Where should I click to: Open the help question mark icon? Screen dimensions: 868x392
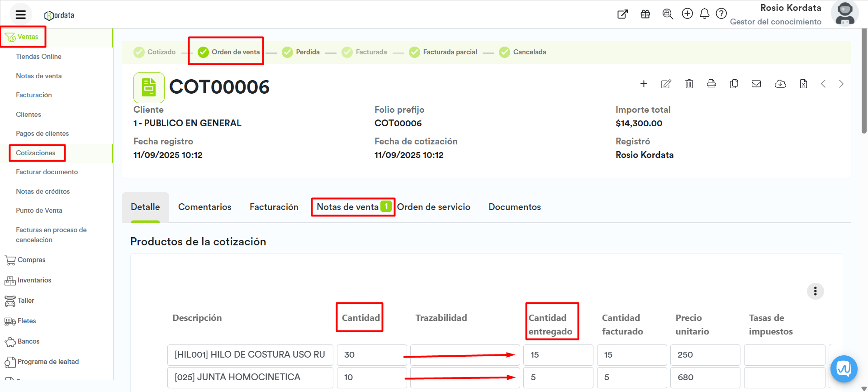pyautogui.click(x=721, y=14)
